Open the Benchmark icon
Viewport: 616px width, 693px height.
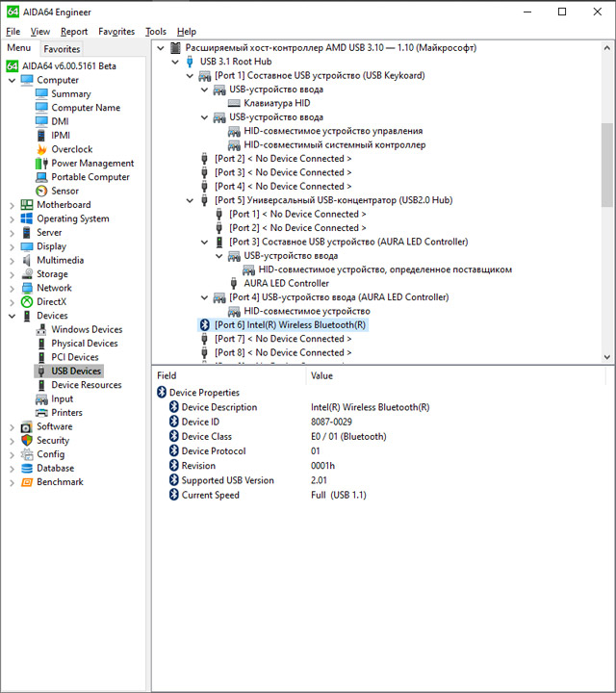tap(27, 482)
